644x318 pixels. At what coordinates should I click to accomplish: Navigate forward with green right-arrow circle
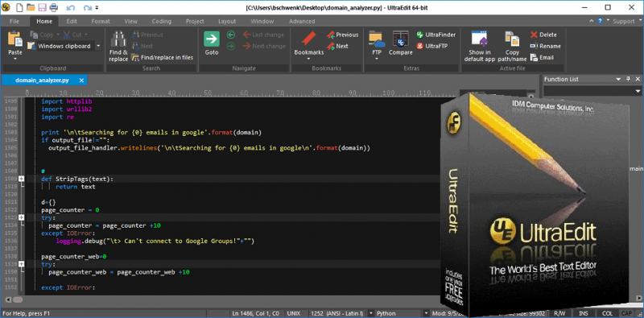[x=231, y=46]
